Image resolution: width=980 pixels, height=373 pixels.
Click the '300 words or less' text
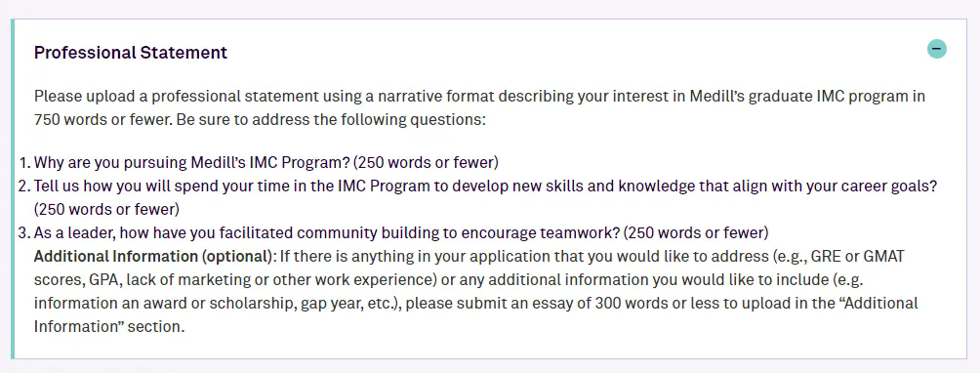pyautogui.click(x=651, y=303)
